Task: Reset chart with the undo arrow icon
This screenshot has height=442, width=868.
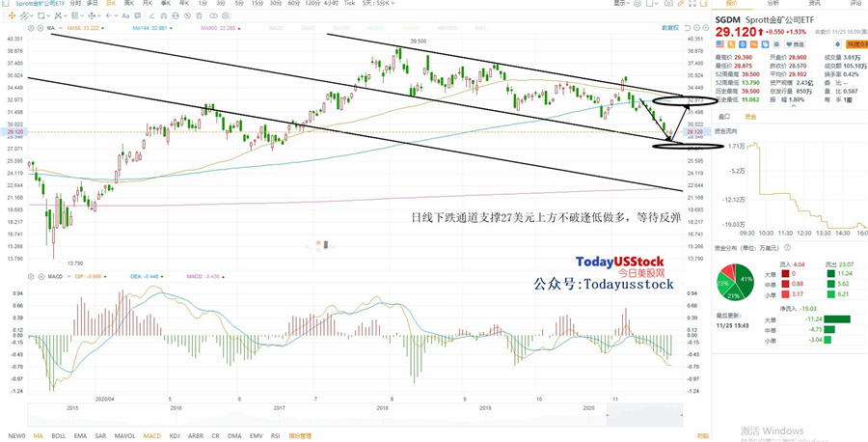Action: (x=688, y=28)
